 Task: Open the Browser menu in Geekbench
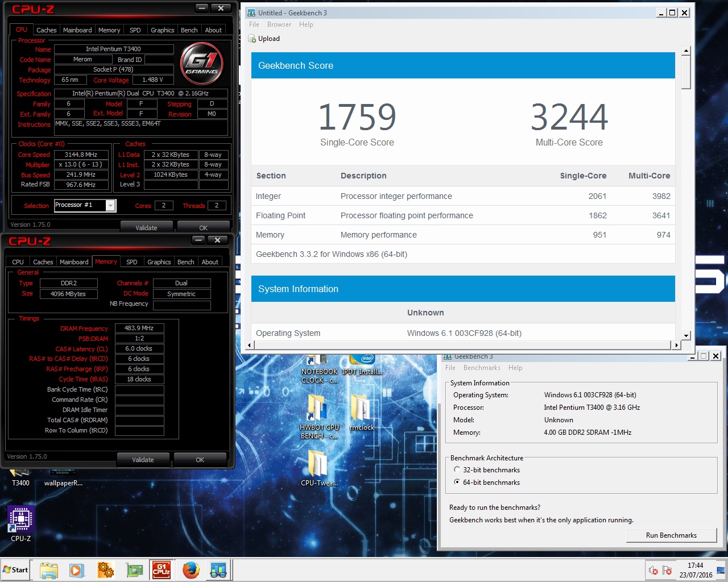pos(279,24)
